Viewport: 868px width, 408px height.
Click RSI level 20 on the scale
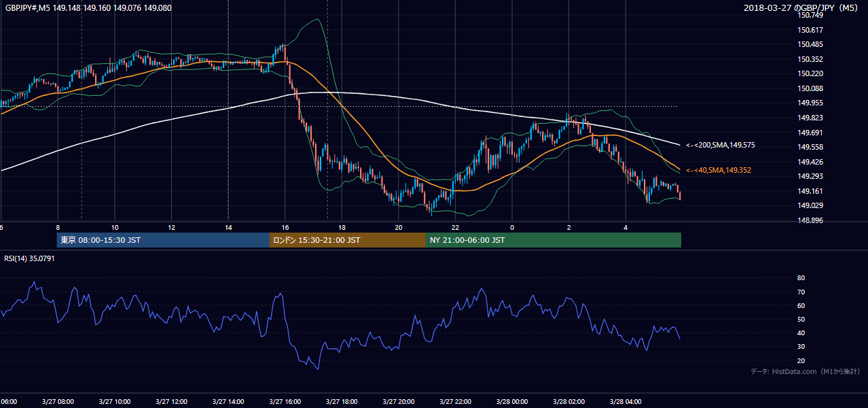[x=801, y=360]
